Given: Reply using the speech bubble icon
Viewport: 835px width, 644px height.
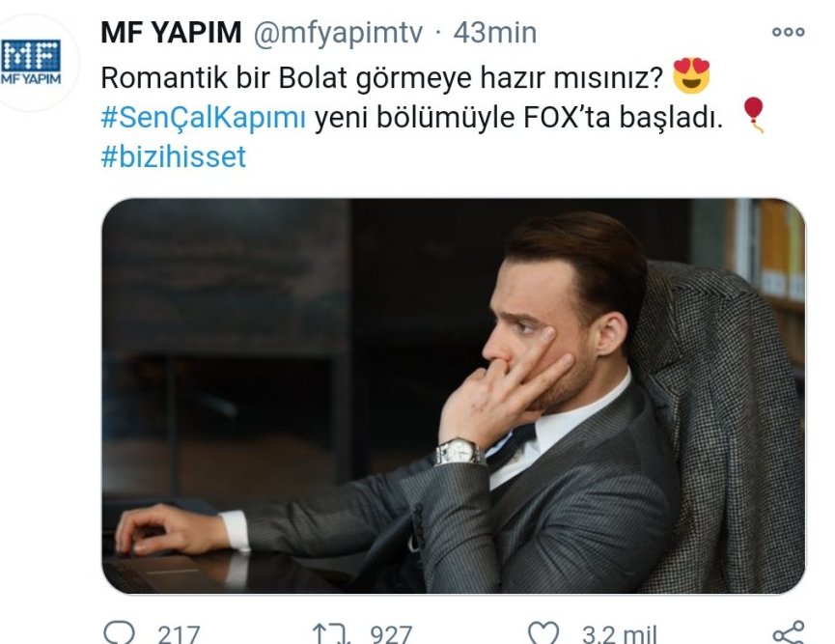Looking at the screenshot, I should [120, 632].
